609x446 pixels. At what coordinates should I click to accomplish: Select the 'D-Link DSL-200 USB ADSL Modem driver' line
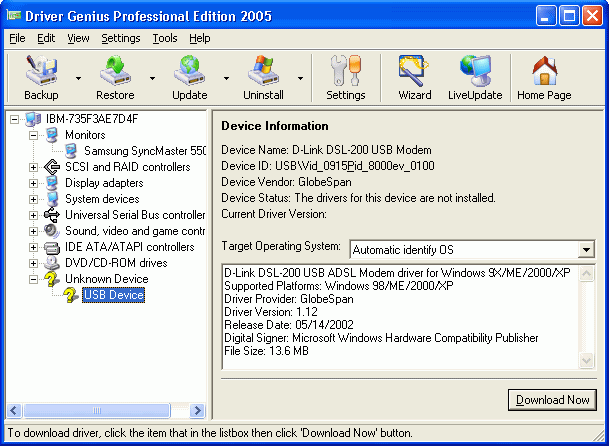point(397,273)
